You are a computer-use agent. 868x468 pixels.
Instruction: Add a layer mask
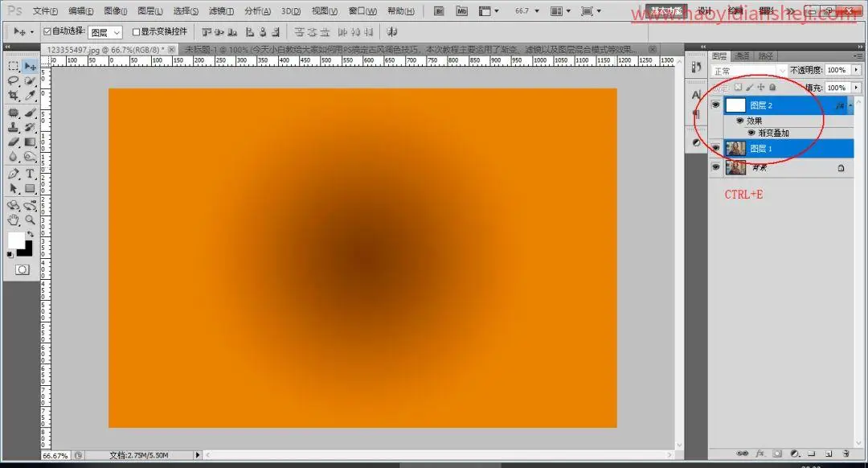point(777,453)
